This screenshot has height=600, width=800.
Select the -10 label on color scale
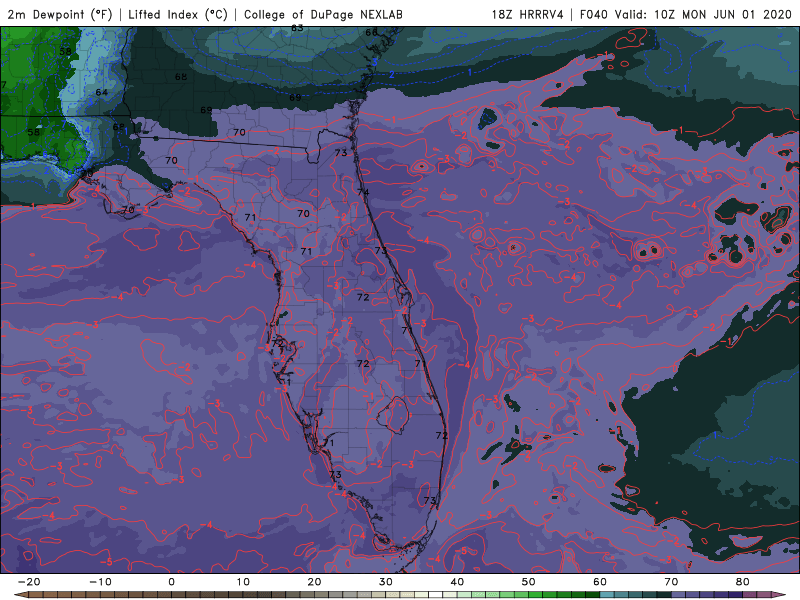click(x=100, y=582)
